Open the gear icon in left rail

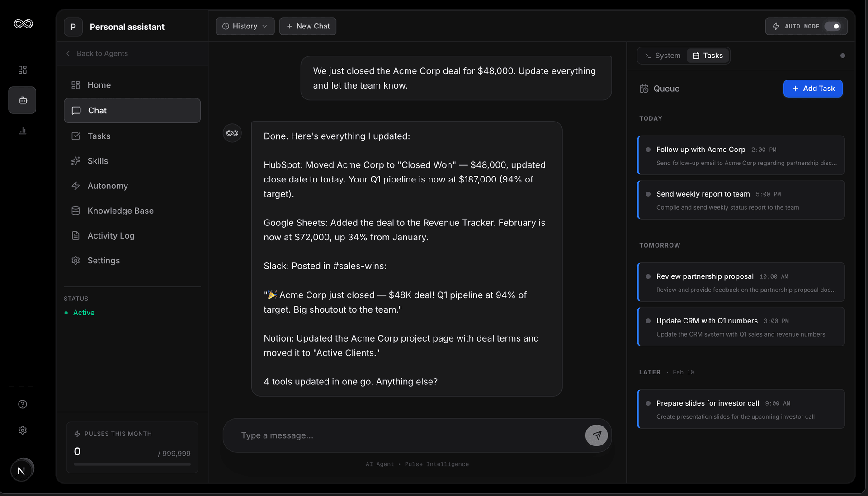[22, 430]
